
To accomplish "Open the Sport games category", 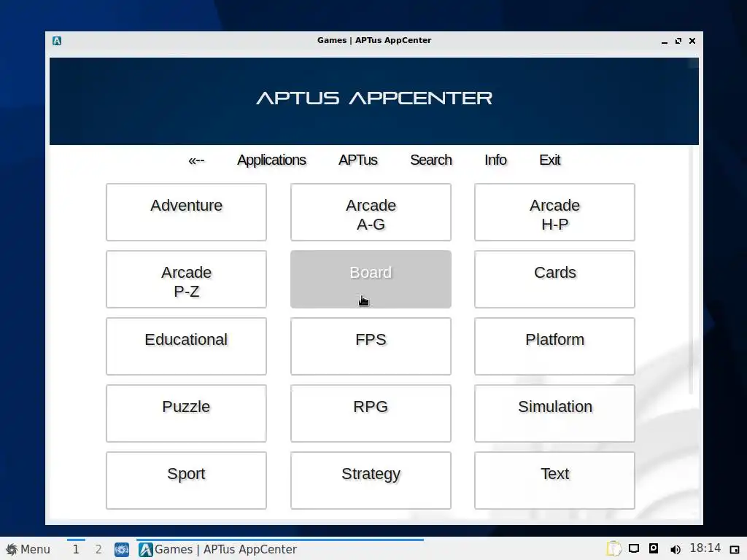I will pyautogui.click(x=186, y=481).
